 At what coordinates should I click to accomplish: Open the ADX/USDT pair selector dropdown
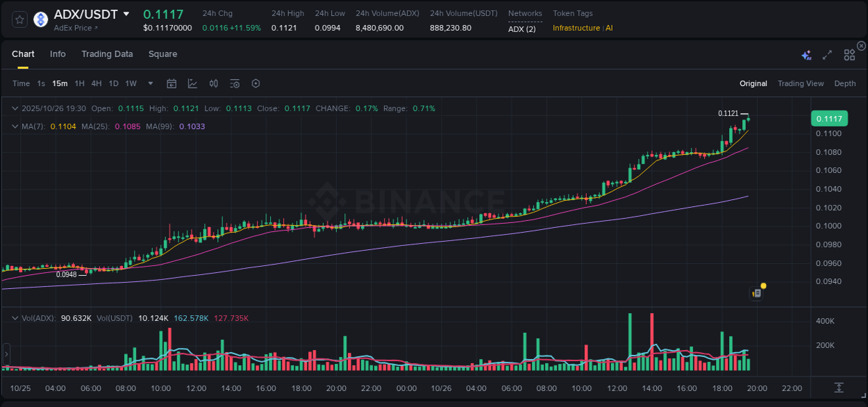126,13
